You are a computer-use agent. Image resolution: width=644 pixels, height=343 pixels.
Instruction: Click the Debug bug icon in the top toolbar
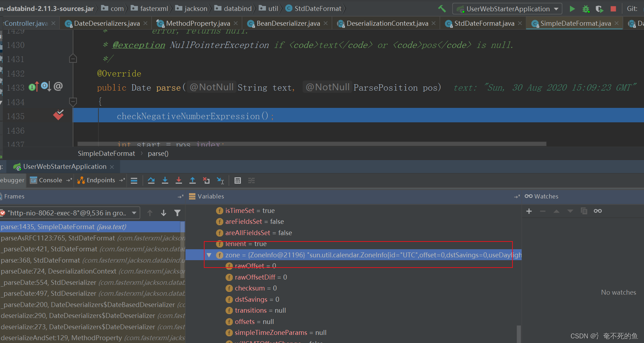pyautogui.click(x=586, y=8)
